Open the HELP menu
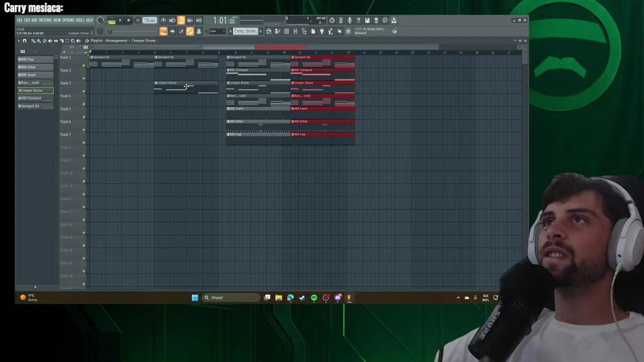The height and width of the screenshot is (362, 644). click(x=90, y=20)
